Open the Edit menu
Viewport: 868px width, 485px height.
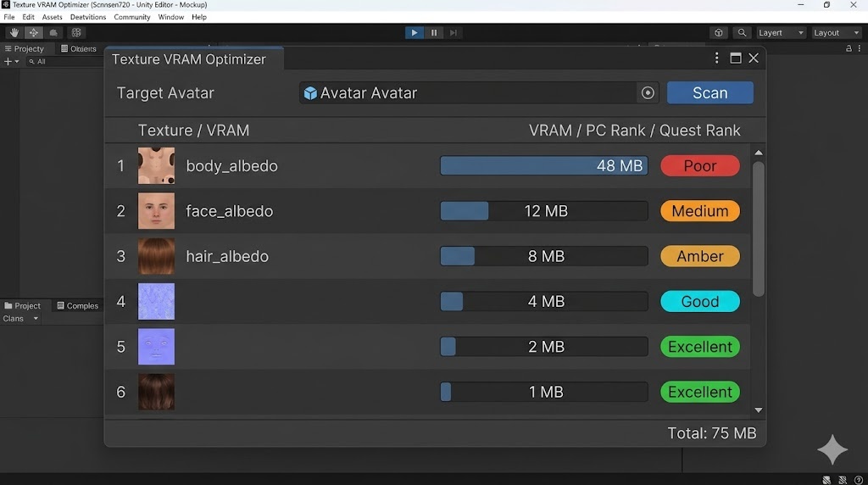28,17
